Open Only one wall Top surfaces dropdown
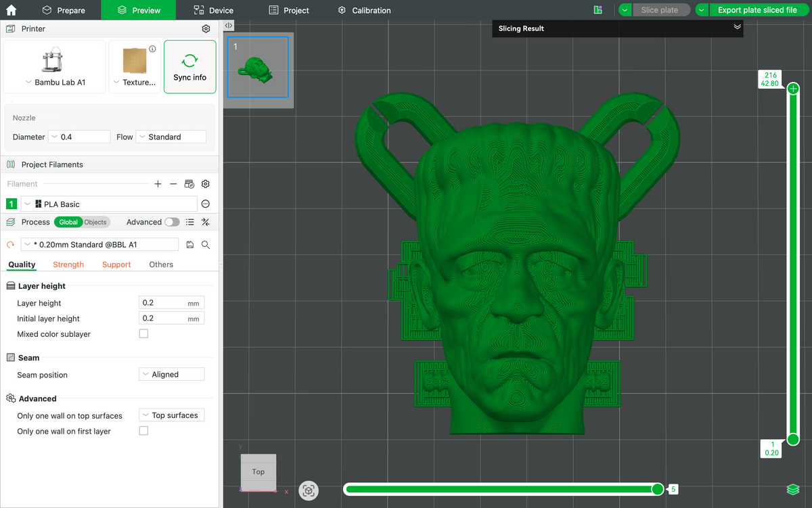Viewport: 812px width, 508px height. point(172,415)
